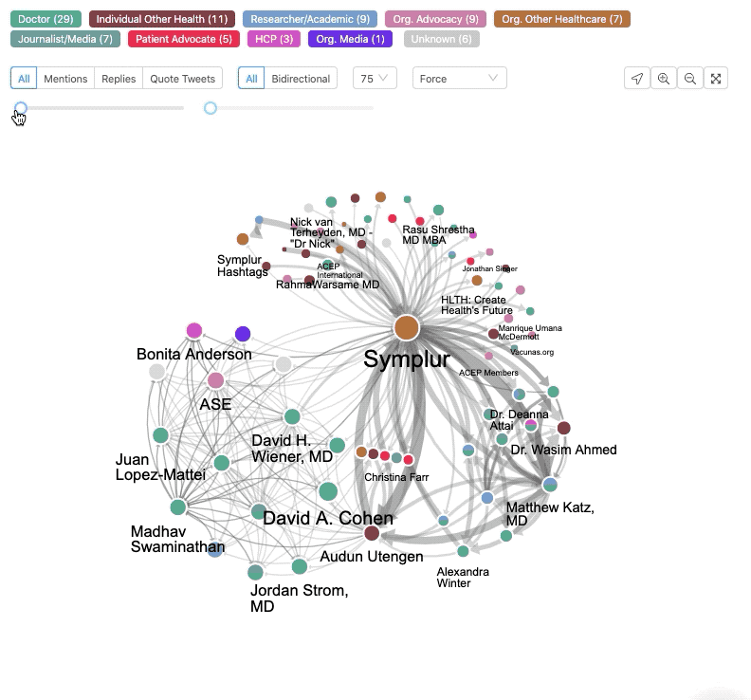Screen dimensions: 751x700
Task: Click the 'HLTH: Create Health's Future' label
Action: click(477, 304)
